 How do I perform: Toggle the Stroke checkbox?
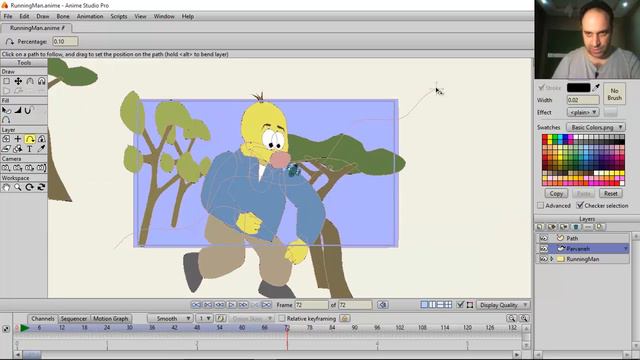click(541, 87)
